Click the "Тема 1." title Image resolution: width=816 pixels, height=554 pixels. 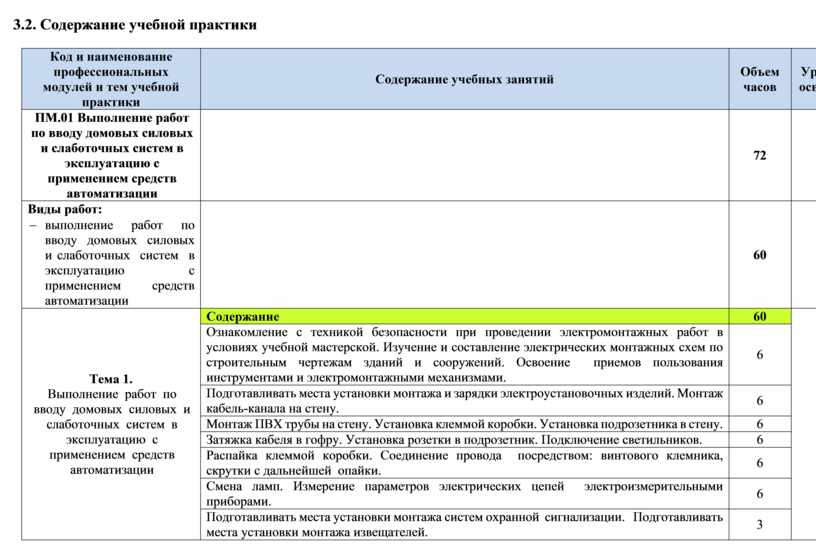[111, 379]
